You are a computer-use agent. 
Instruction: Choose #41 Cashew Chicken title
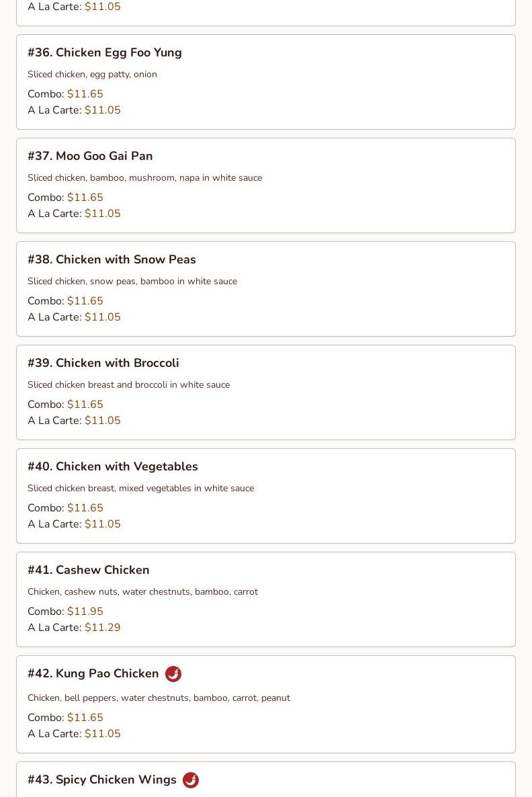(x=89, y=570)
